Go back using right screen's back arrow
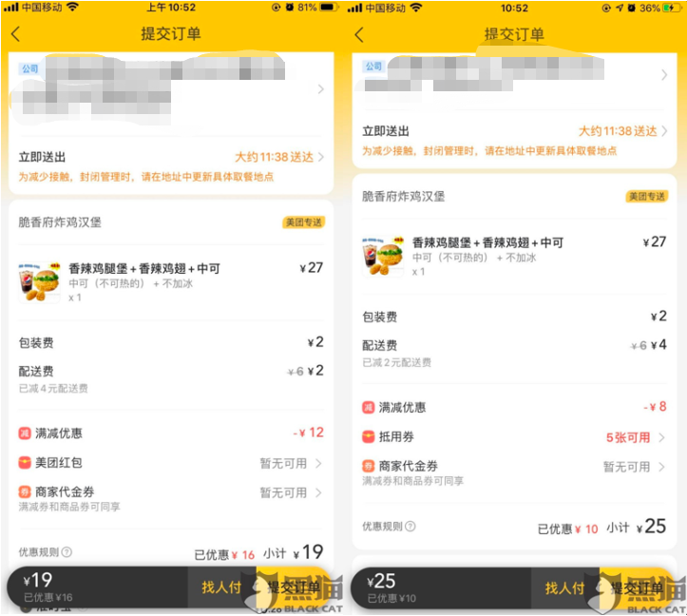 [359, 34]
